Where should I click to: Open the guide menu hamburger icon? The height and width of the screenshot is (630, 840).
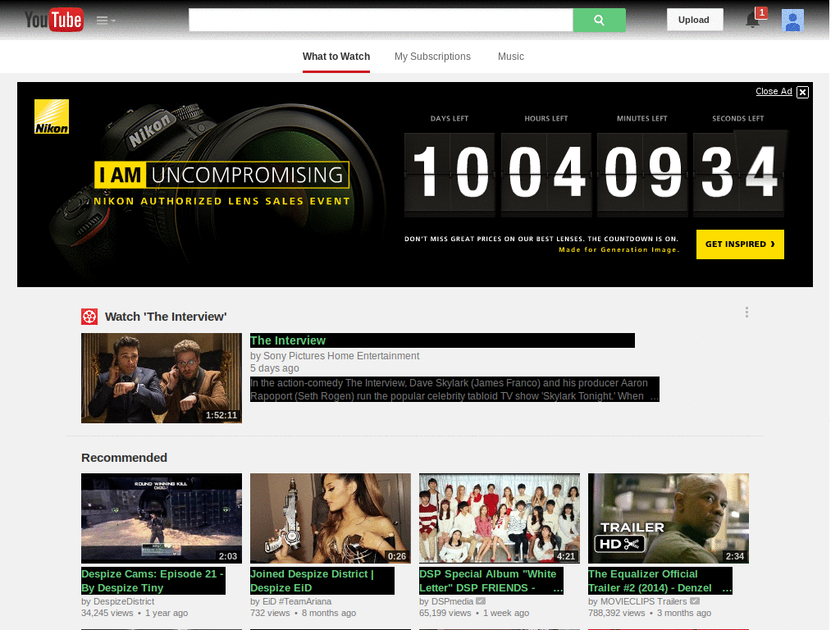[106, 21]
